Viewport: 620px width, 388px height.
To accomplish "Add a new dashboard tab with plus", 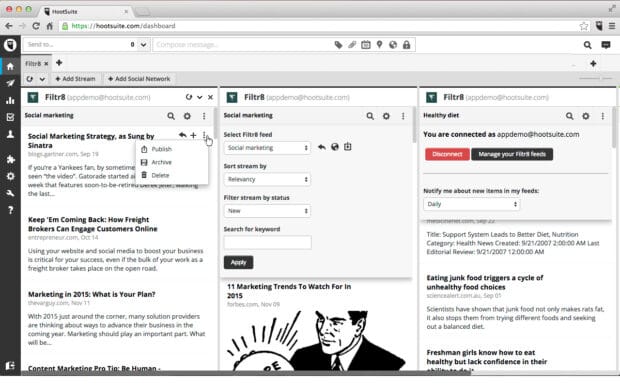I will click(59, 62).
